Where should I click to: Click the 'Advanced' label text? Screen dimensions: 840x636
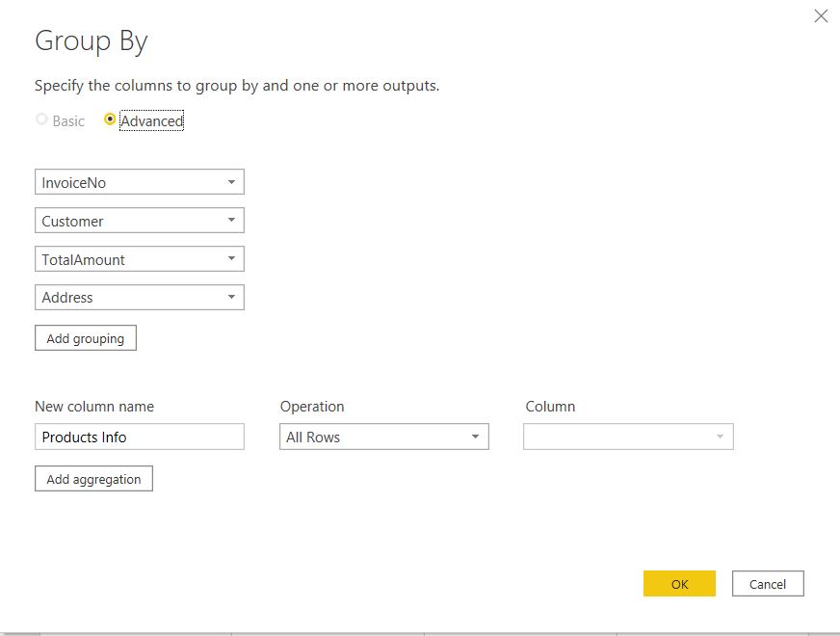[151, 121]
